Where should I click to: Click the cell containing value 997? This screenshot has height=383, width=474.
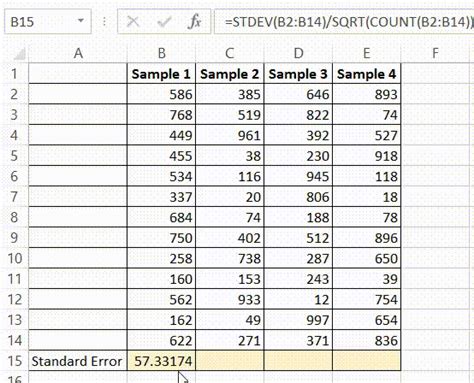click(298, 320)
